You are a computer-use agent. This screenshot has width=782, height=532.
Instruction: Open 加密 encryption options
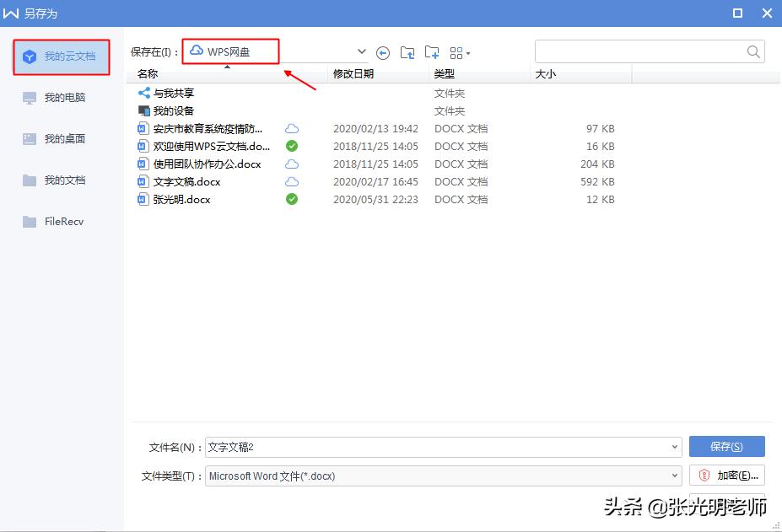pos(725,475)
